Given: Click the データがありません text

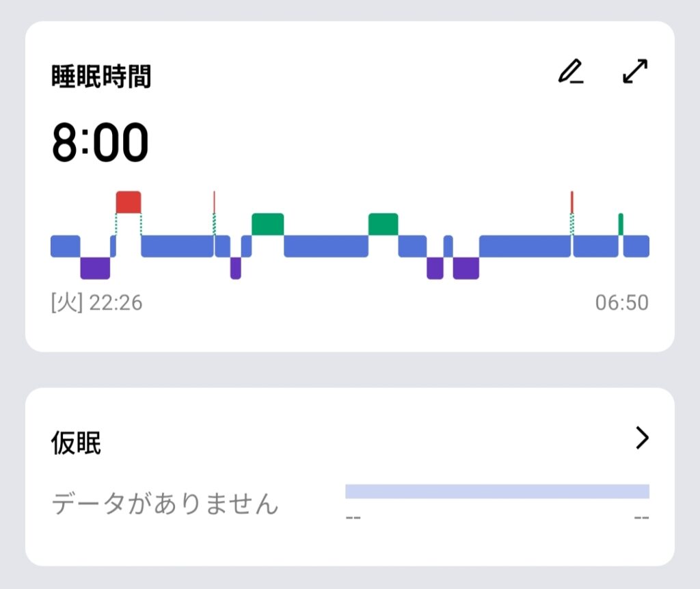Looking at the screenshot, I should click(165, 505).
